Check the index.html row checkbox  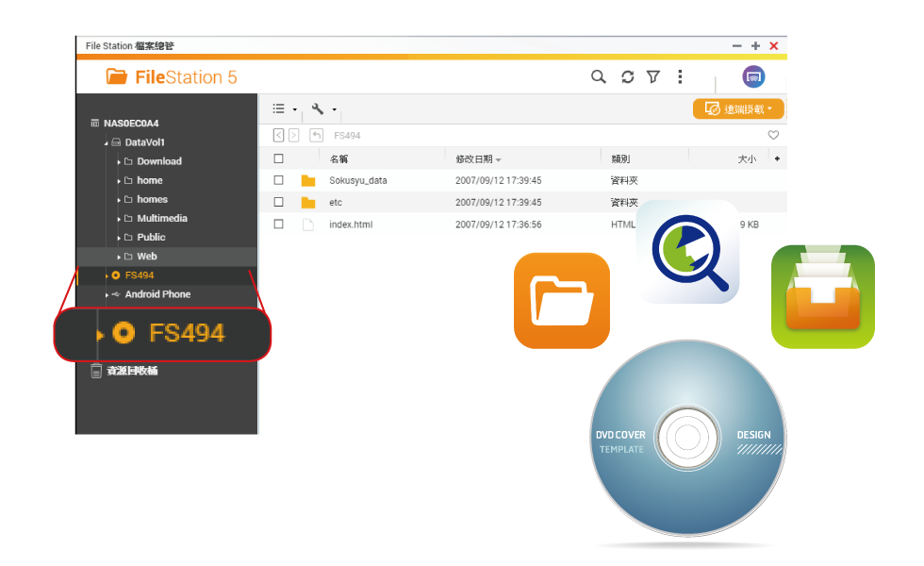pos(279,225)
